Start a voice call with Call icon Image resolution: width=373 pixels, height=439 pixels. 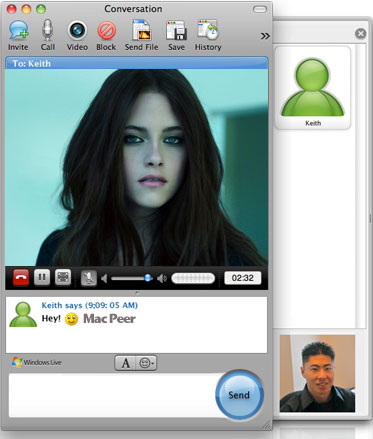click(48, 35)
